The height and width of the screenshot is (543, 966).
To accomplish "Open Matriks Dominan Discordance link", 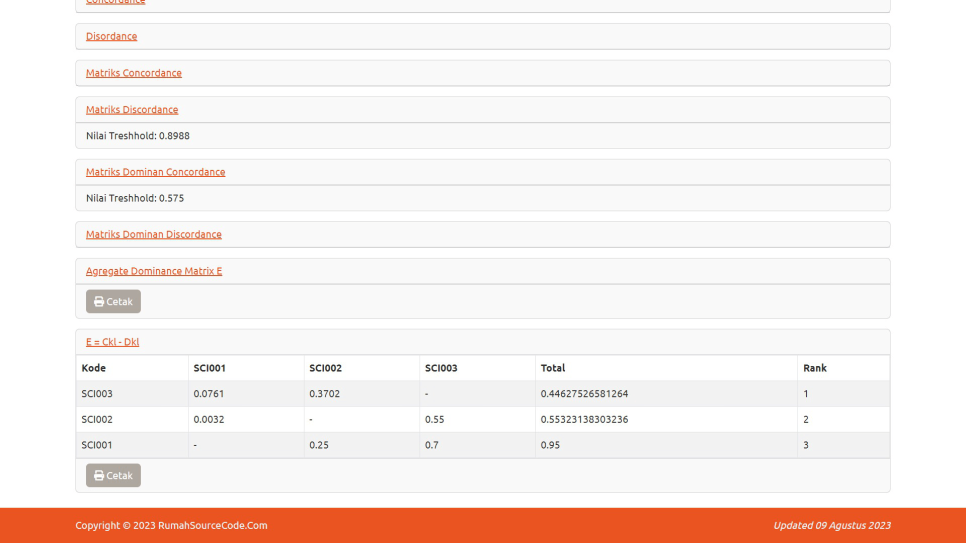I will click(x=153, y=234).
